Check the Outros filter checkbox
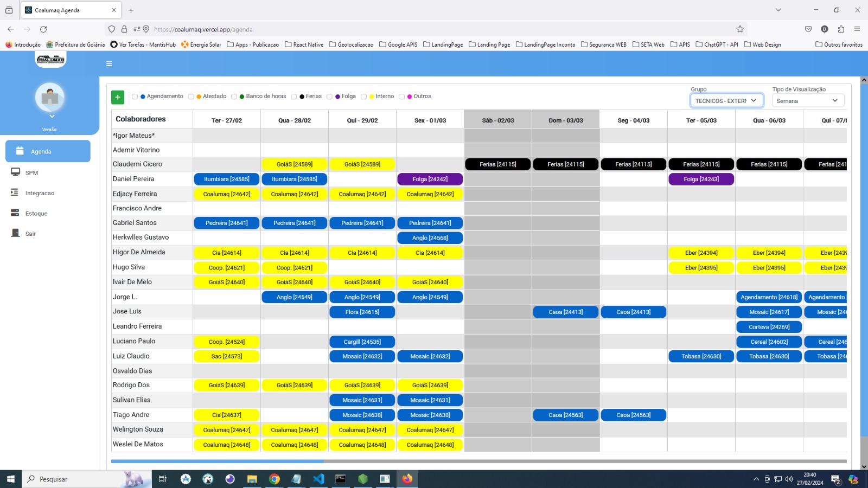The image size is (868, 488). [402, 97]
